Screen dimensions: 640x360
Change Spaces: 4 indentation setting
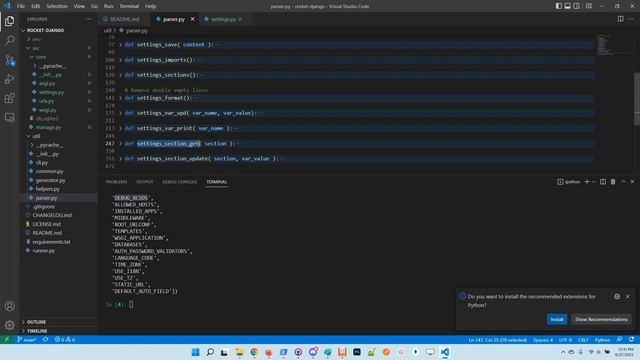[x=543, y=340]
